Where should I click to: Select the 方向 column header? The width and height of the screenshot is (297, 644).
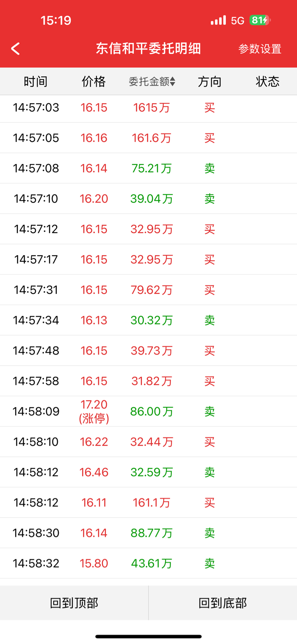point(210,81)
